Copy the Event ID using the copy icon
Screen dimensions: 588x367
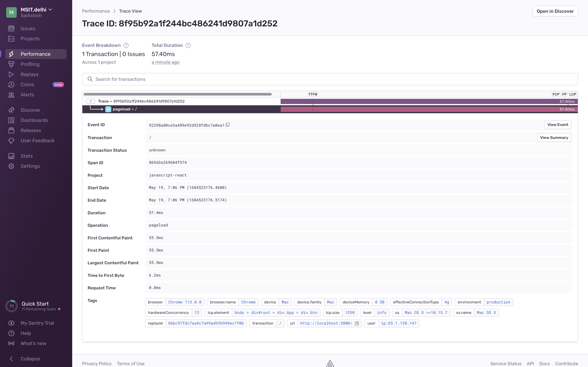(x=228, y=125)
